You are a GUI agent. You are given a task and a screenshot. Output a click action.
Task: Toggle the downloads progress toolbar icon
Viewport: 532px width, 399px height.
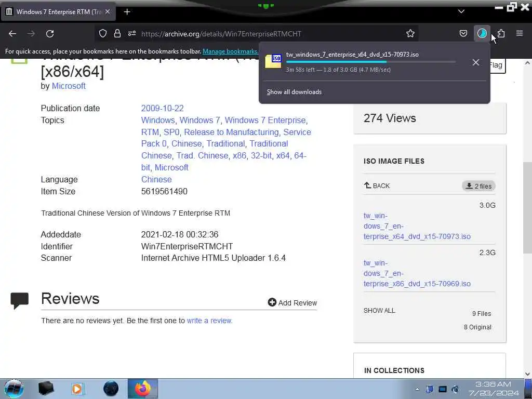pos(482,33)
